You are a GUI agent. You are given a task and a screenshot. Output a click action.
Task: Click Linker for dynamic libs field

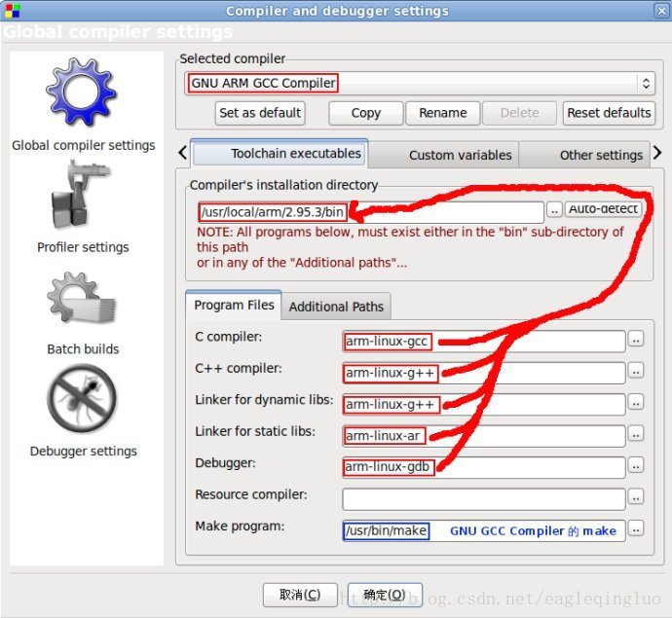click(x=483, y=404)
